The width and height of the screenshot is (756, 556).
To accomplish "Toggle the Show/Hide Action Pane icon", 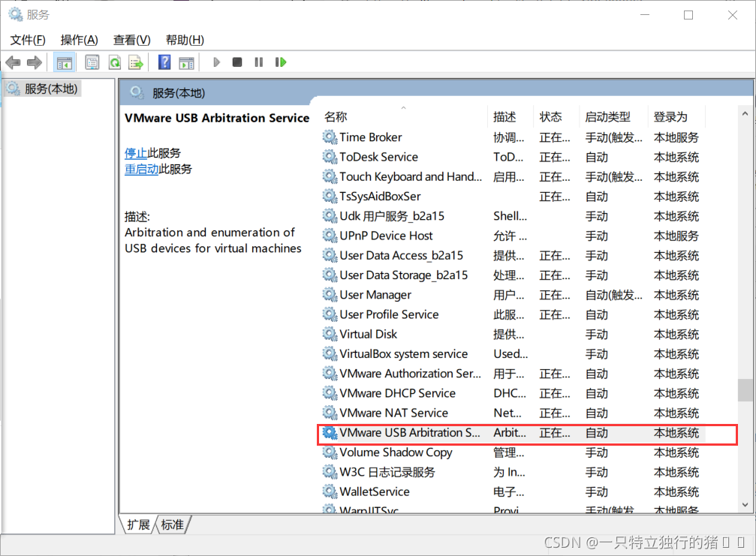I will tap(186, 62).
